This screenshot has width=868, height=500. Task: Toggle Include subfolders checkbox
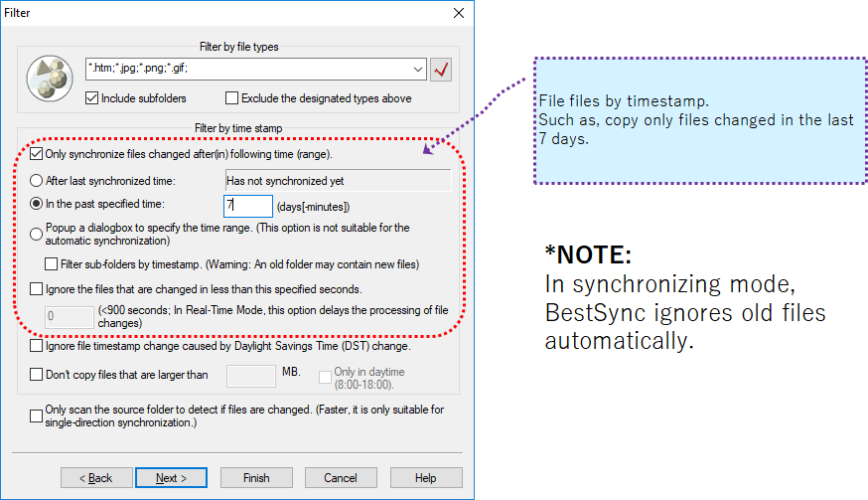(92, 98)
